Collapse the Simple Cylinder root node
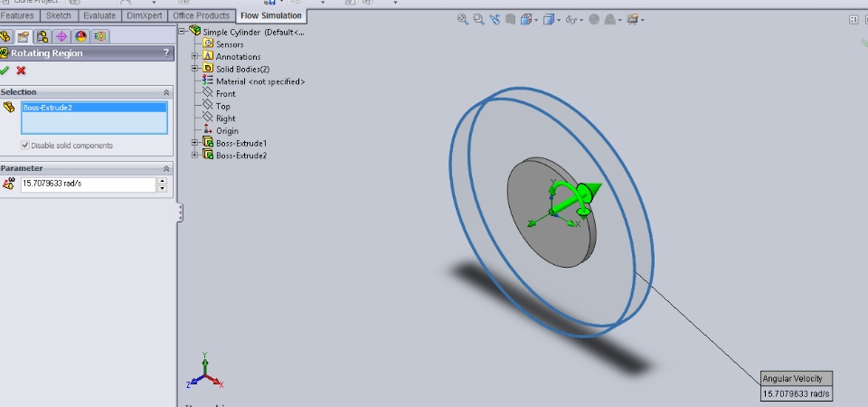This screenshot has height=407, width=868. [182, 32]
